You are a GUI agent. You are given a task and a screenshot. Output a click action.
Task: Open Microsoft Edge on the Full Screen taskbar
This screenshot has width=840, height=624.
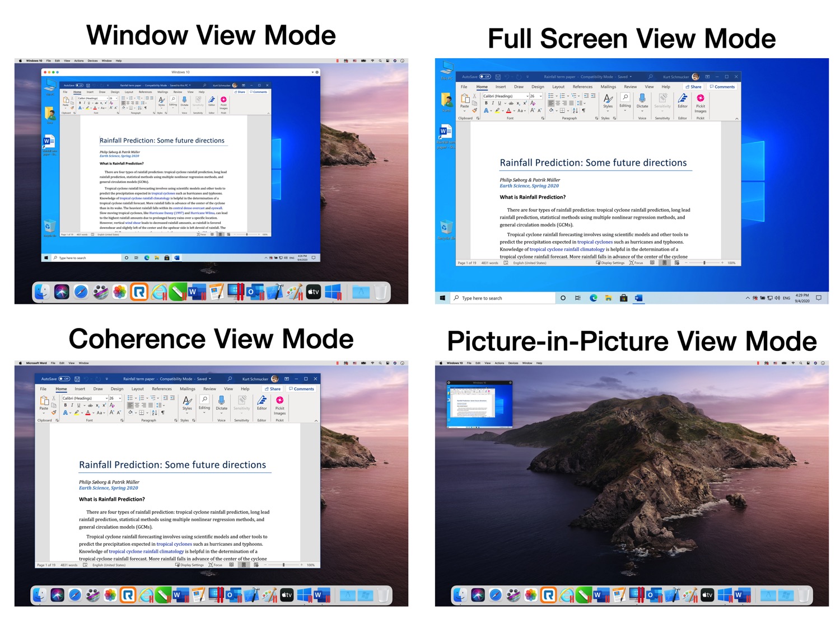tap(594, 298)
